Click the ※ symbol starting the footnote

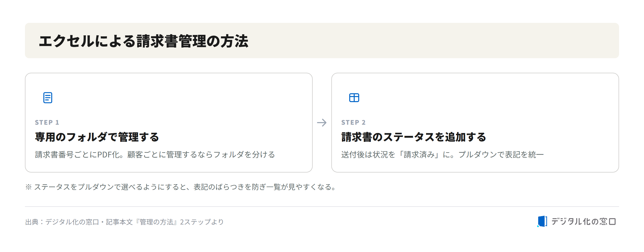(29, 187)
